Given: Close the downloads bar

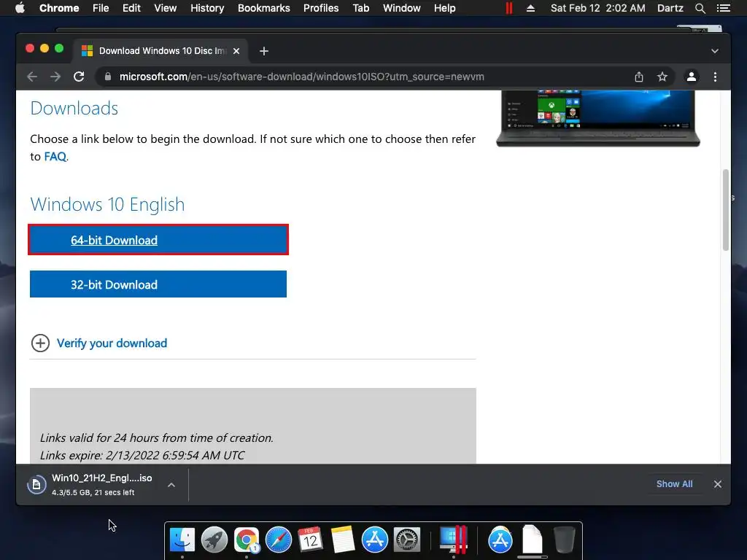Looking at the screenshot, I should click(x=718, y=484).
